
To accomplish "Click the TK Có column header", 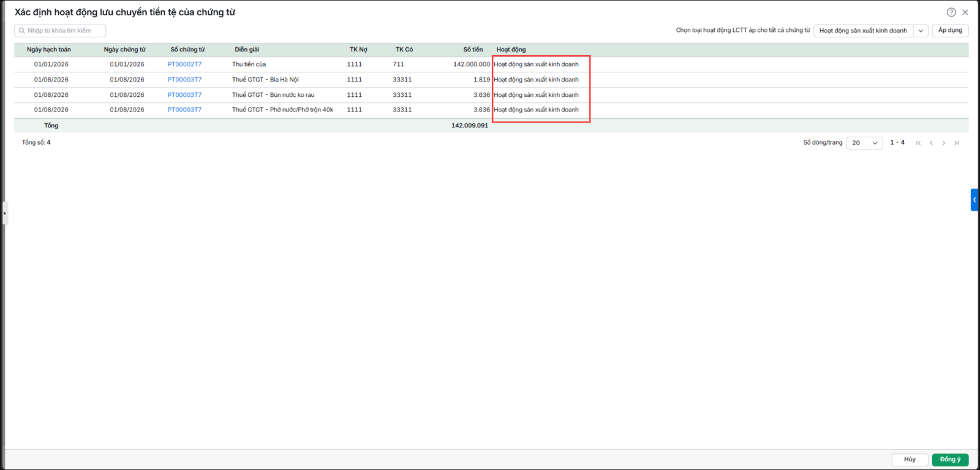I will click(x=404, y=50).
